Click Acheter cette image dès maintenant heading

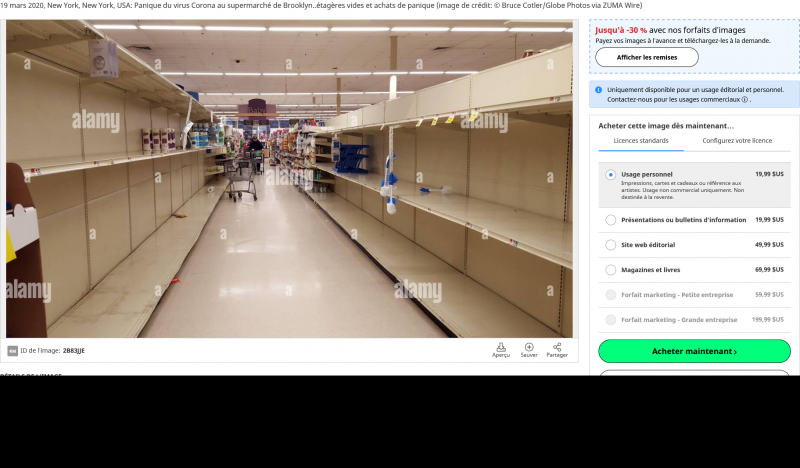pos(666,126)
